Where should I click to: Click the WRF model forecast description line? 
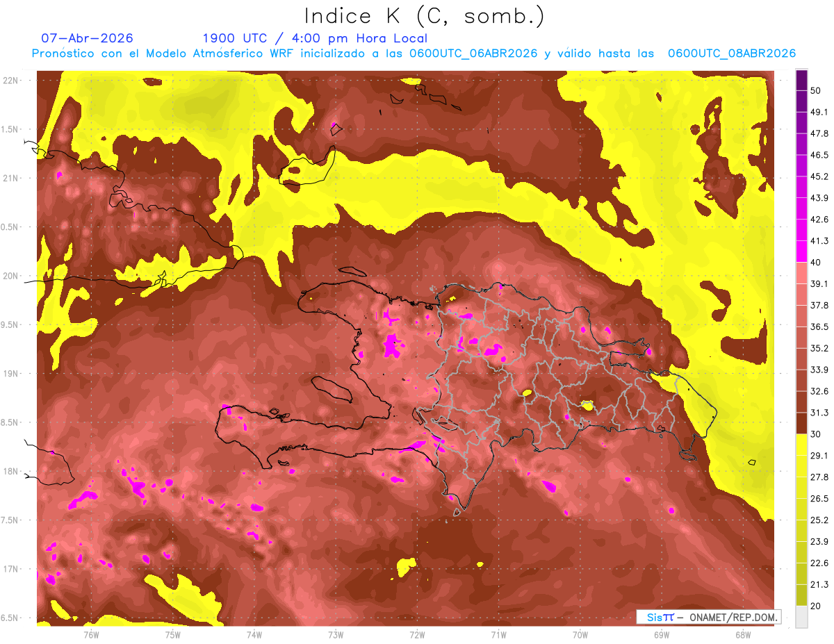click(414, 53)
